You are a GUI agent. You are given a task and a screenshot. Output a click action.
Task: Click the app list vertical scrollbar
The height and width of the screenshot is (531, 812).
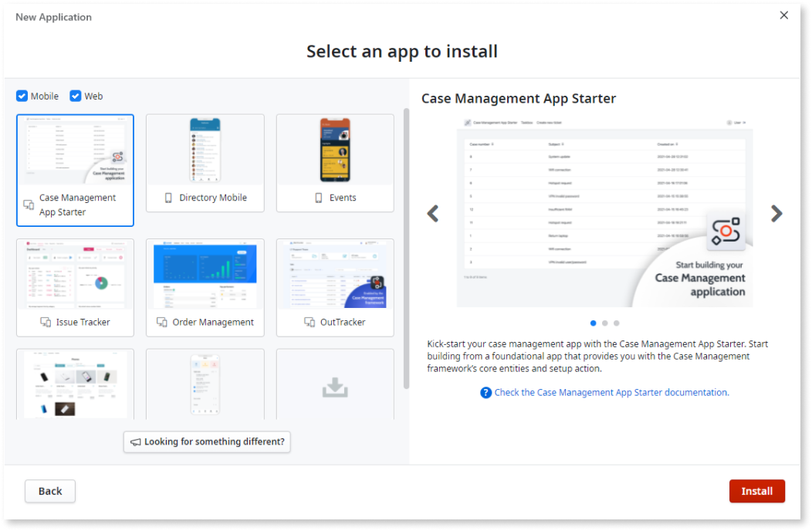(407, 247)
